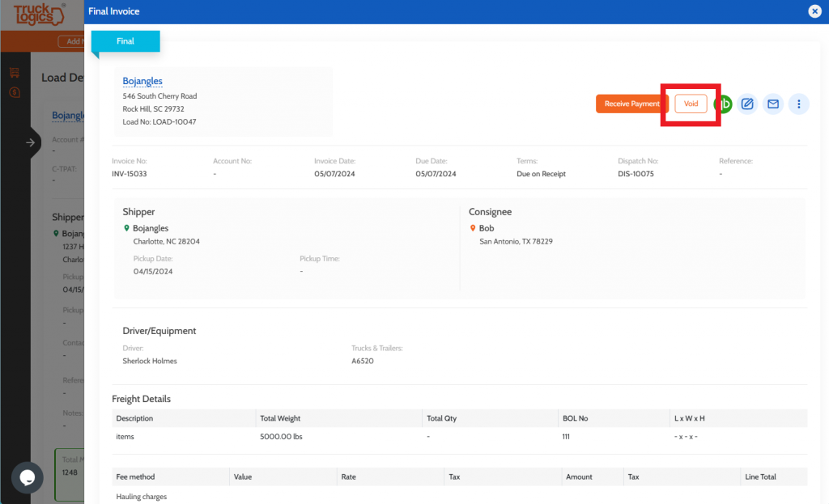The width and height of the screenshot is (829, 504).
Task: Click the Shipper section heading
Action: pyautogui.click(x=138, y=212)
